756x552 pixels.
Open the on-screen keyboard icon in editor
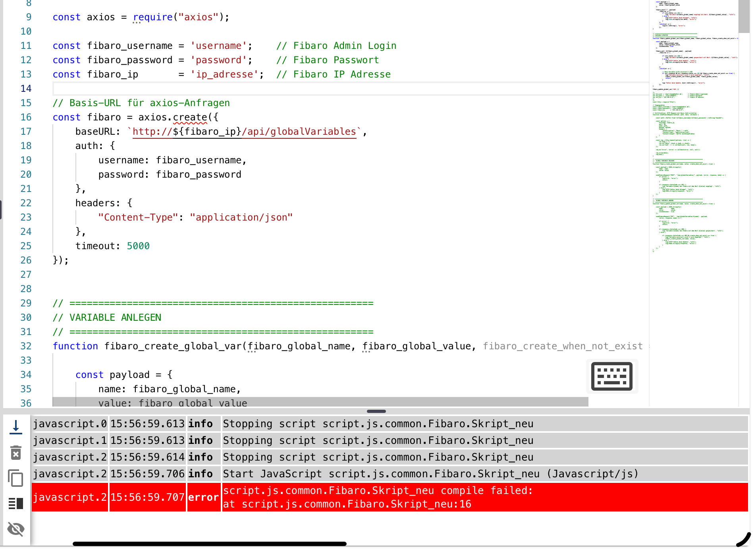click(612, 376)
